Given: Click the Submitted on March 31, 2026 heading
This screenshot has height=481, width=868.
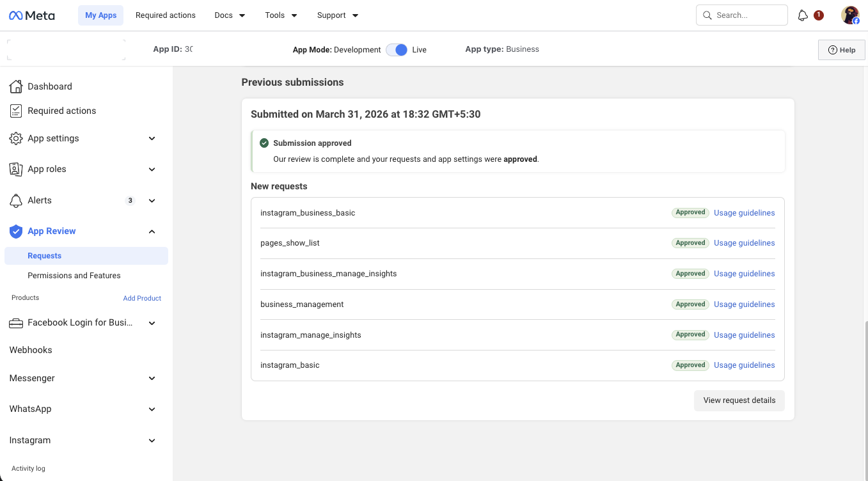Looking at the screenshot, I should click(x=365, y=114).
